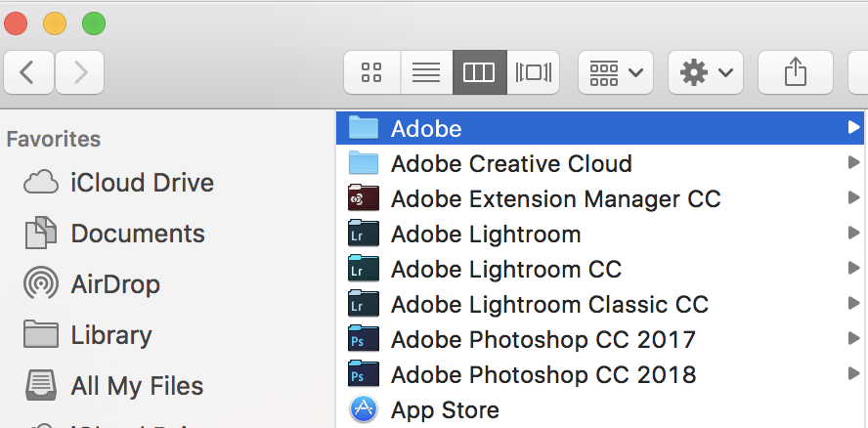Click the Share toolbar button
Image resolution: width=868 pixels, height=428 pixels.
(x=795, y=72)
